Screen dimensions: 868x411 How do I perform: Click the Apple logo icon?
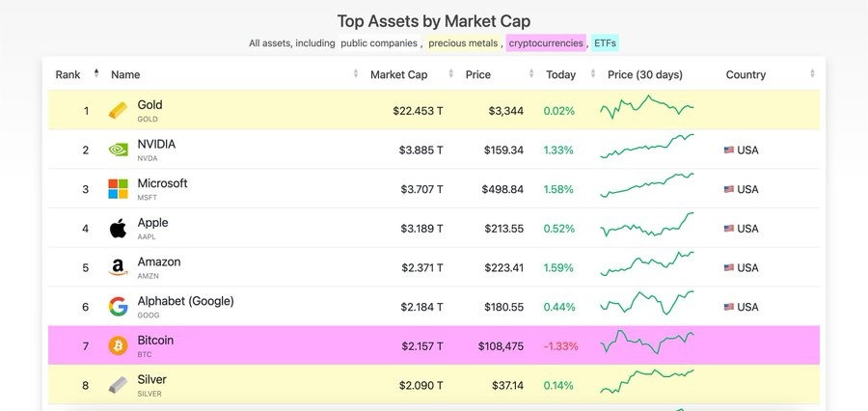(x=118, y=229)
